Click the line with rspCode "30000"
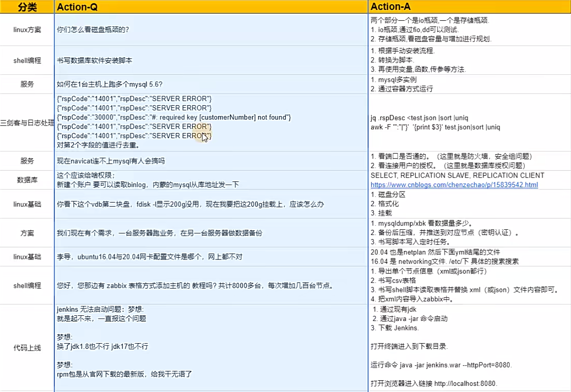 (x=173, y=117)
